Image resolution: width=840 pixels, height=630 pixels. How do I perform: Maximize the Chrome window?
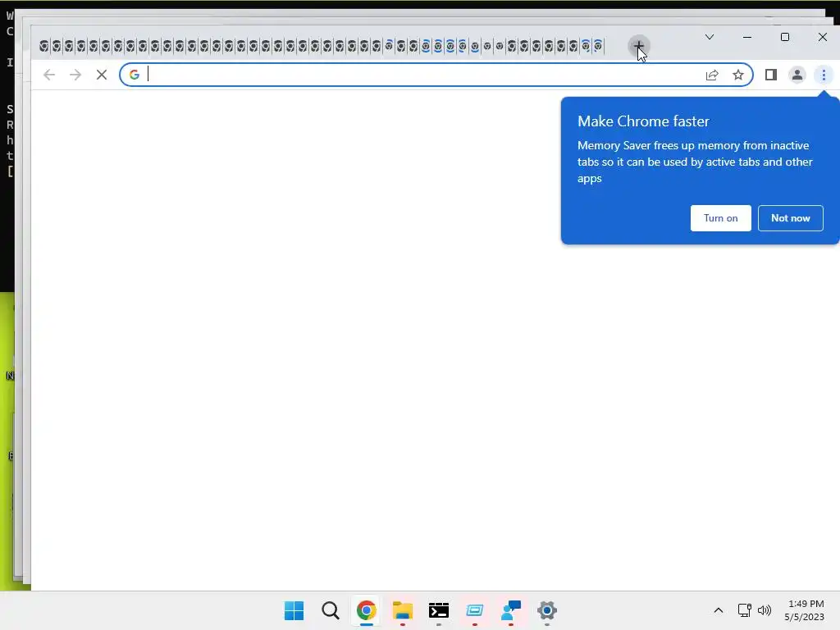[785, 37]
